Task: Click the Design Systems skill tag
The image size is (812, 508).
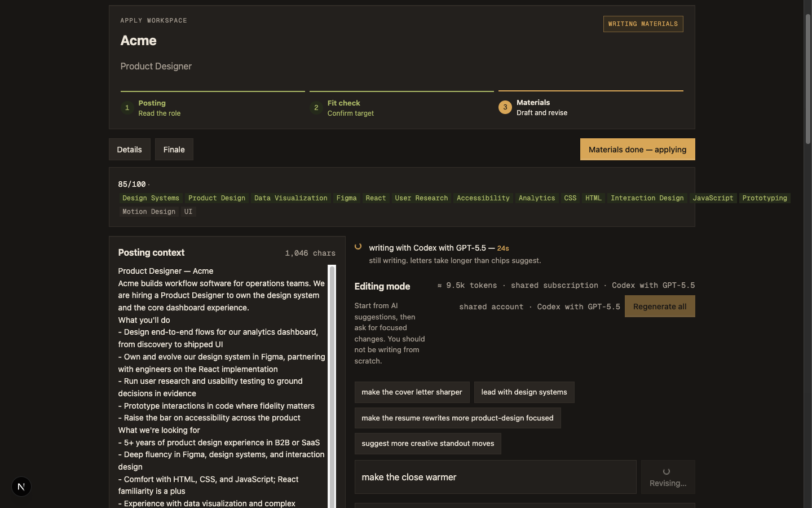Action: tap(151, 198)
